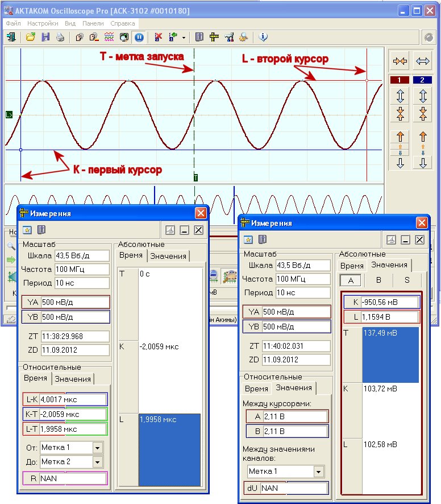Image resolution: width=441 pixels, height=504 pixels.
Task: Click the magnifier with gear icon
Action: pyautogui.click(x=244, y=37)
